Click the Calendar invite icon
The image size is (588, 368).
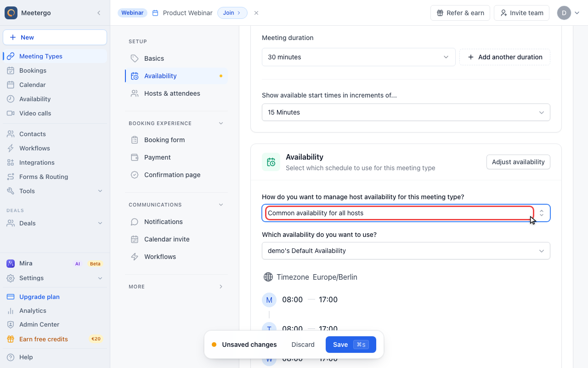[135, 239]
